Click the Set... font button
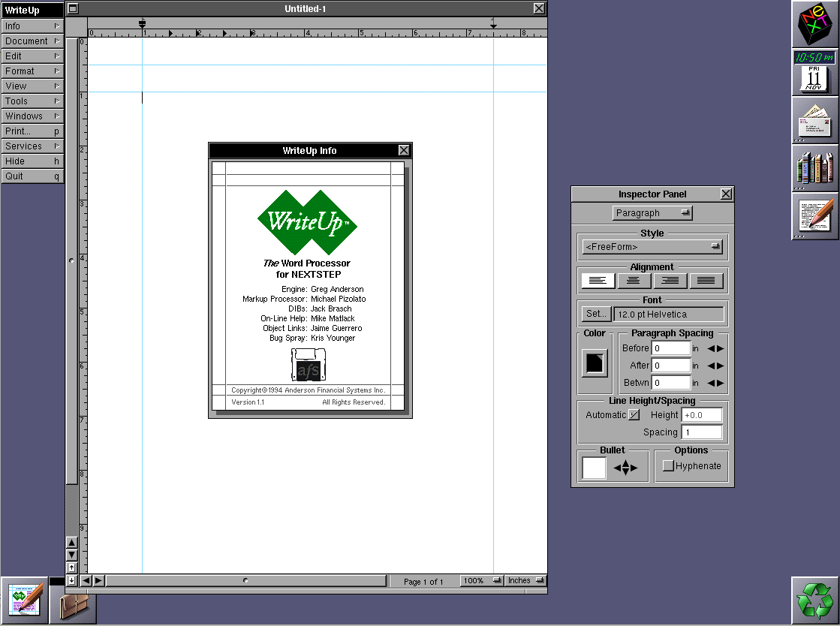Screen dimensions: 840x626 point(596,314)
